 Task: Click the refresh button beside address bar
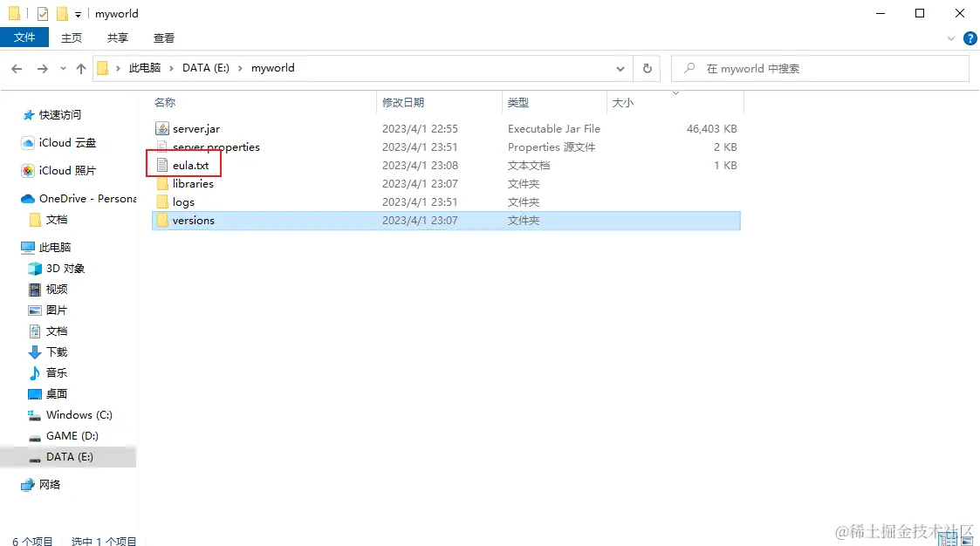648,69
